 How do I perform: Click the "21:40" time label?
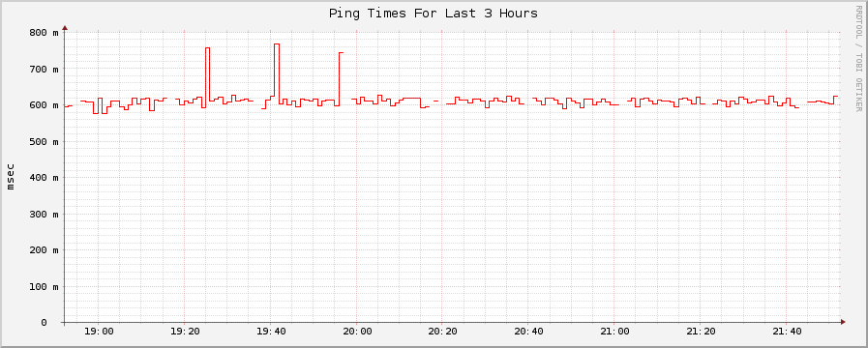(x=786, y=332)
